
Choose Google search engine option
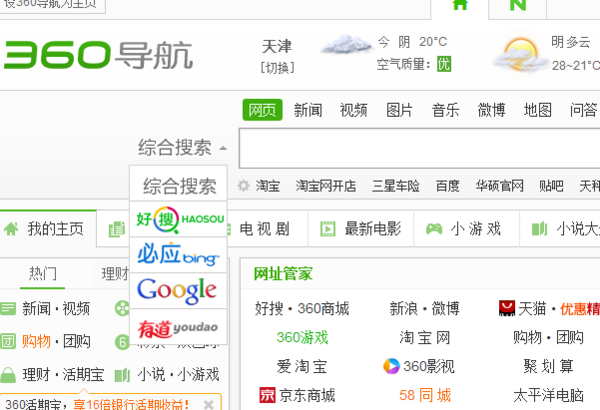click(x=179, y=290)
